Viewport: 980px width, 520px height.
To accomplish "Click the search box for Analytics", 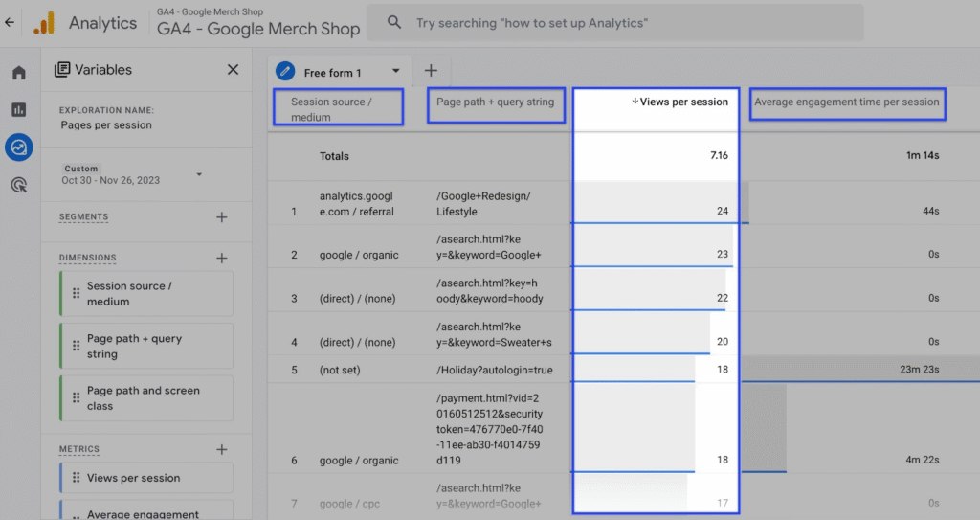I will tap(615, 23).
